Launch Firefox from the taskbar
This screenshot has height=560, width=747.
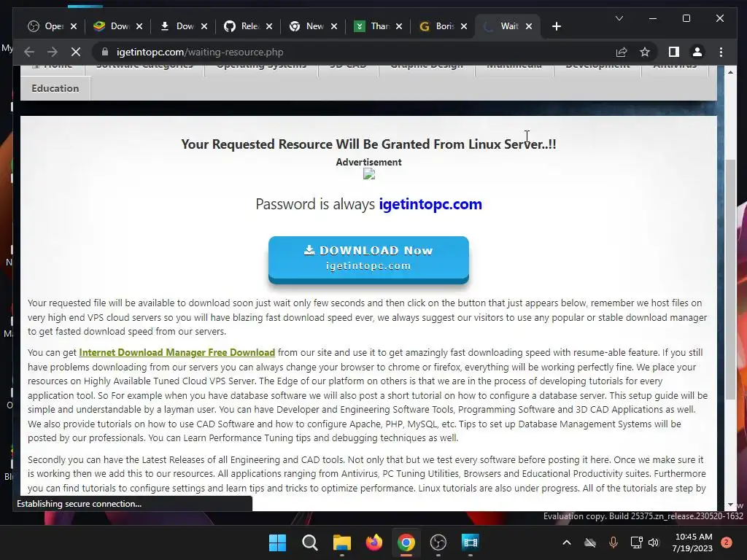click(374, 542)
